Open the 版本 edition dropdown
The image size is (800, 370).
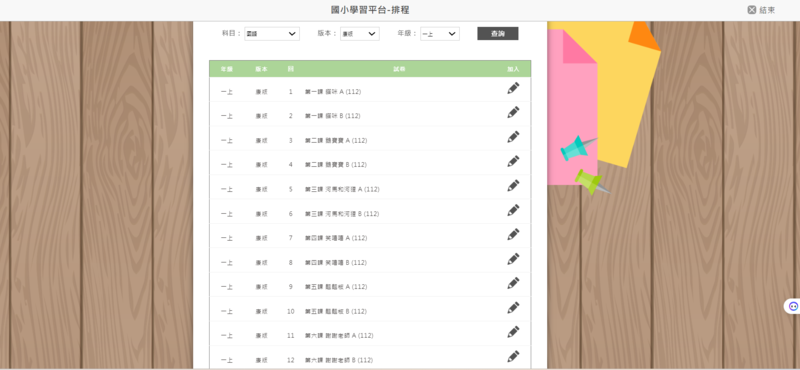click(x=360, y=34)
